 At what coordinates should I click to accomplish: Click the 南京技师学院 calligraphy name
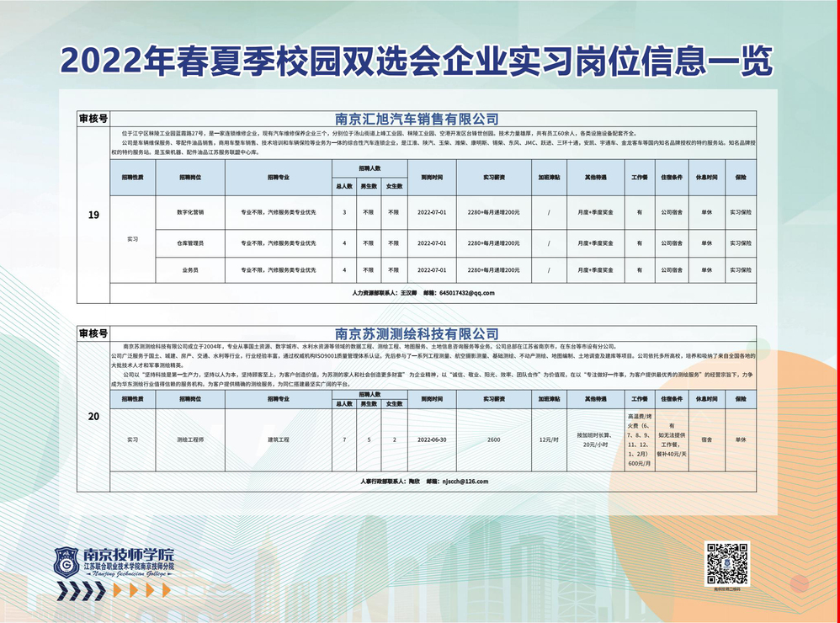tap(127, 555)
